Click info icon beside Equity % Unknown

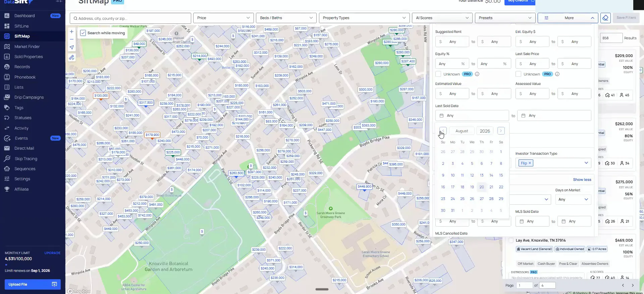[477, 74]
